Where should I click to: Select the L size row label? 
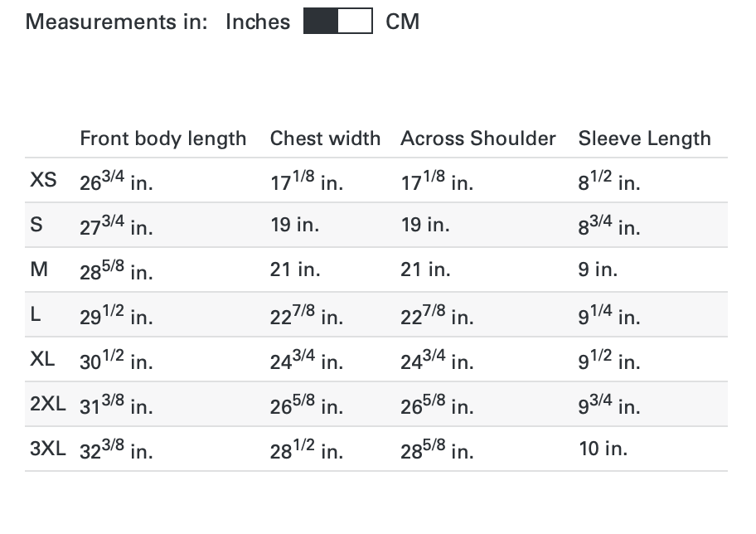[35, 314]
